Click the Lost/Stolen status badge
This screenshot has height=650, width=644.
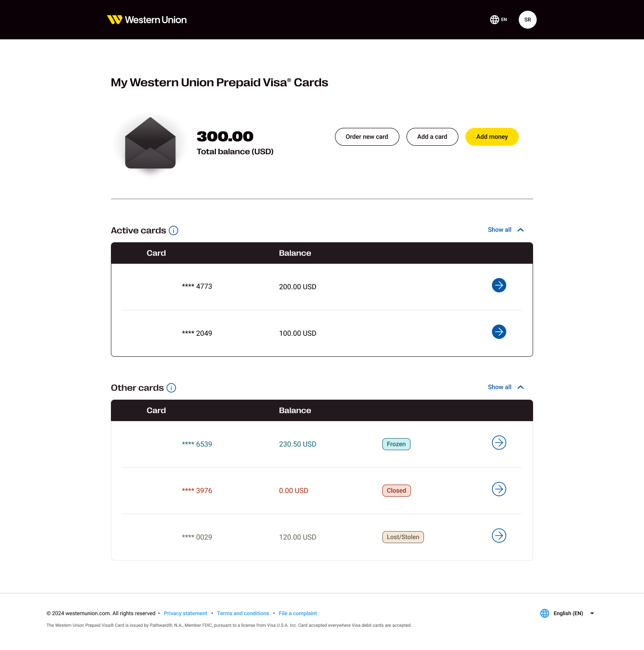[x=403, y=537]
